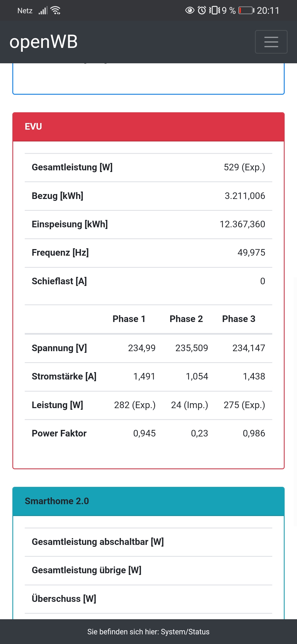The width and height of the screenshot is (297, 644).
Task: Tap the Einspeisung [kWh] row
Action: [148, 224]
